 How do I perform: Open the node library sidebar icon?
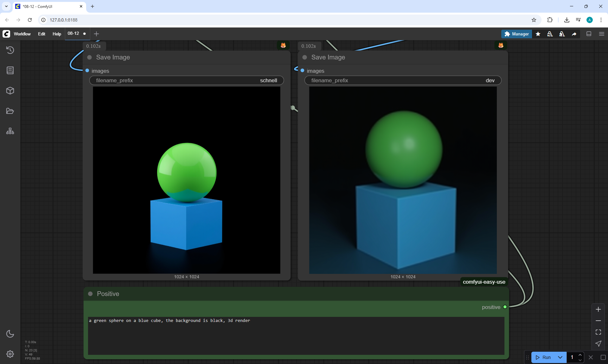[10, 70]
